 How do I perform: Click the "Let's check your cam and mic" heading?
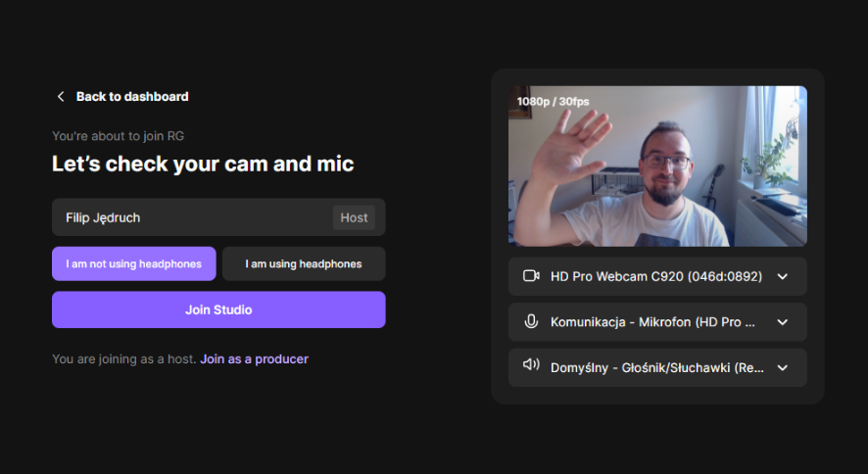pyautogui.click(x=203, y=164)
